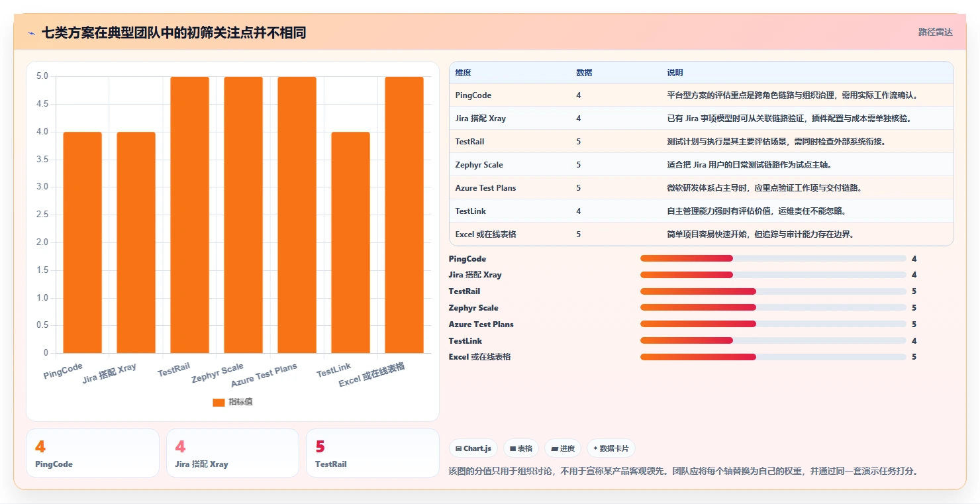The image size is (980, 504).
Task: Select the Zephyr Scale table cell
Action: 479,165
